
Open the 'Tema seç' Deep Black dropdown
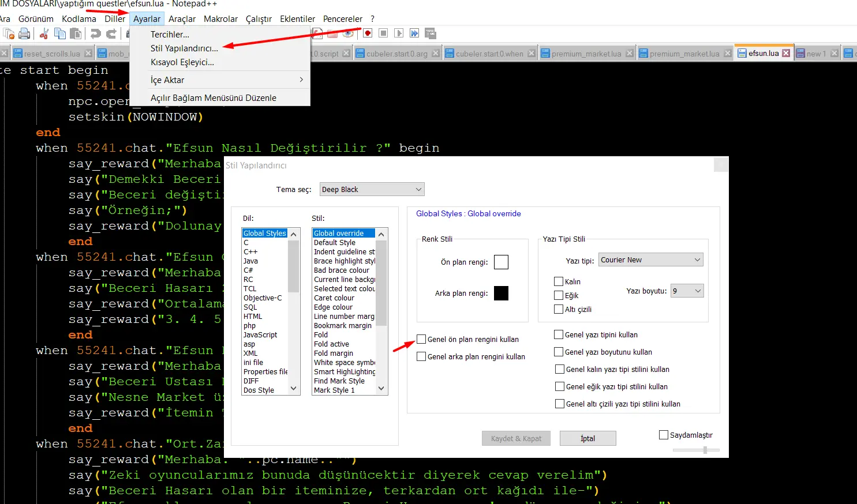click(x=372, y=189)
